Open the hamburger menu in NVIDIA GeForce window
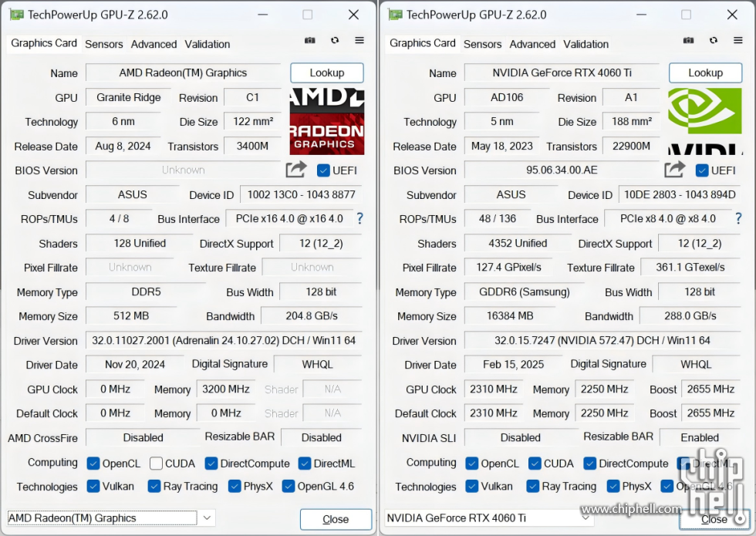Viewport: 756px width, 536px height. (737, 40)
